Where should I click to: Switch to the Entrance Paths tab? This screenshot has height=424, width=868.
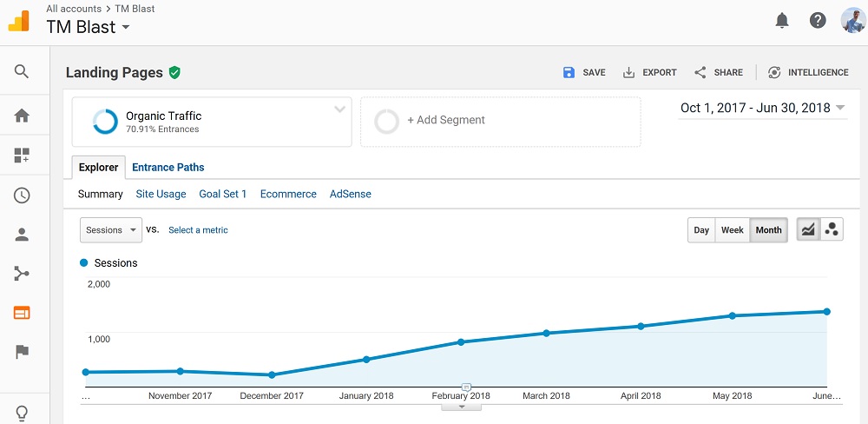click(168, 168)
